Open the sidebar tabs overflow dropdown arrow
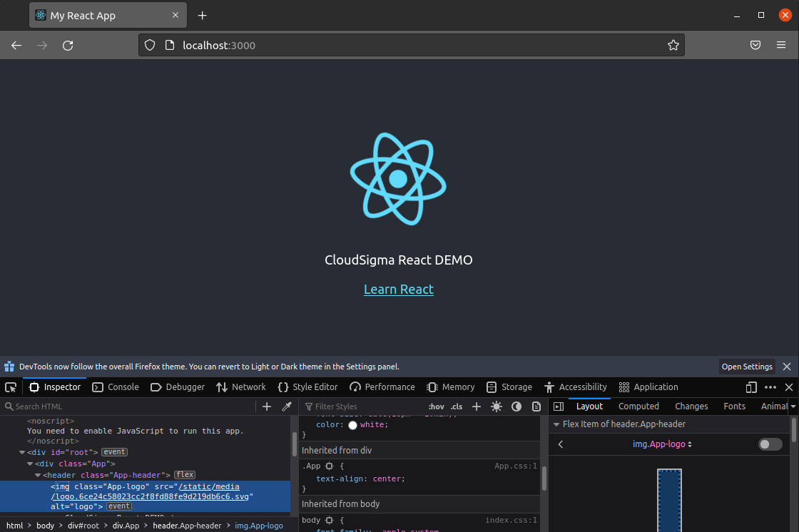799x532 pixels. pos(793,406)
